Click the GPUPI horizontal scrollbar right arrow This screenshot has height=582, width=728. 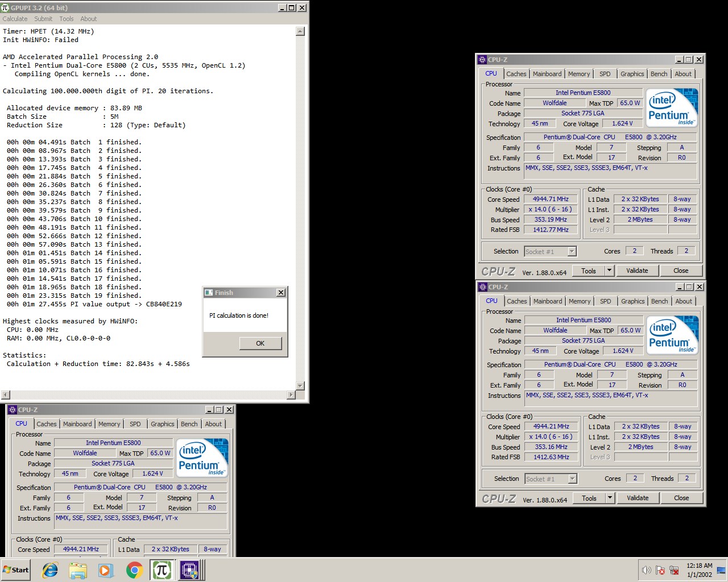pyautogui.click(x=291, y=394)
